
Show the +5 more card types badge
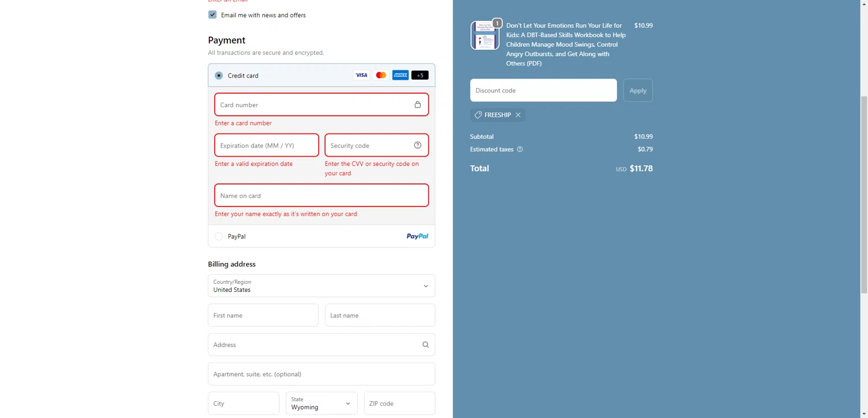point(420,75)
